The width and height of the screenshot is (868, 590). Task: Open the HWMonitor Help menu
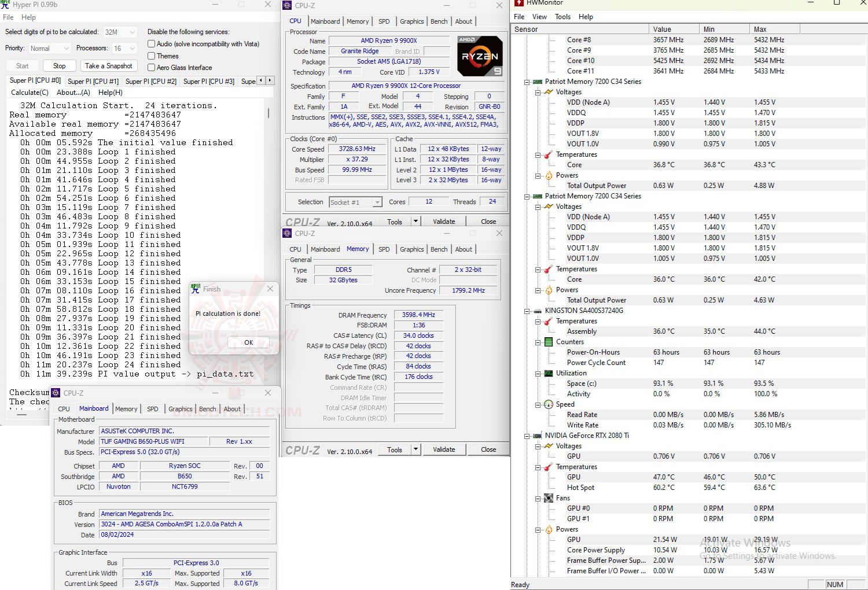pos(586,17)
